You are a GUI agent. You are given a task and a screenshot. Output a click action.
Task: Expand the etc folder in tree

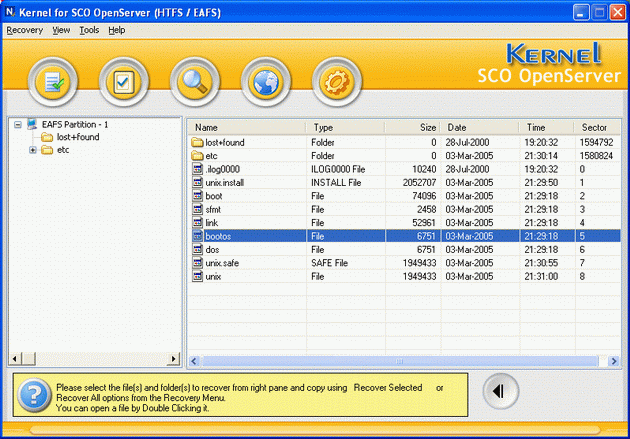coord(33,150)
